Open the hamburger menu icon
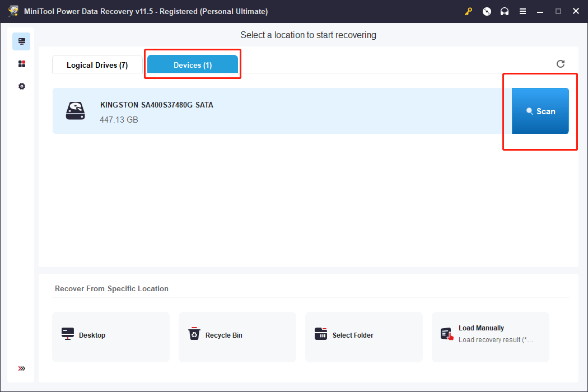This screenshot has width=588, height=392. [522, 12]
